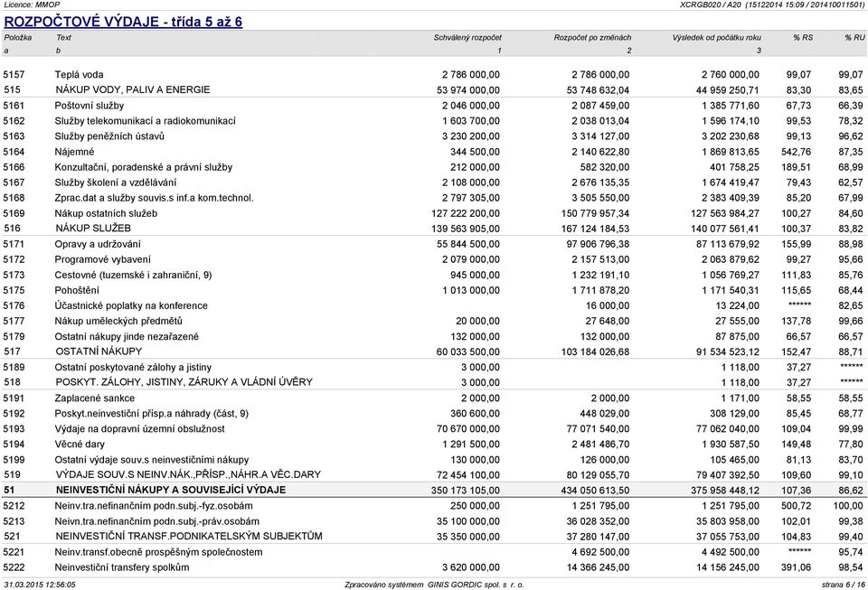This screenshot has width=868, height=590.
Task: Select value 87 113 679,92
Action: (728, 245)
